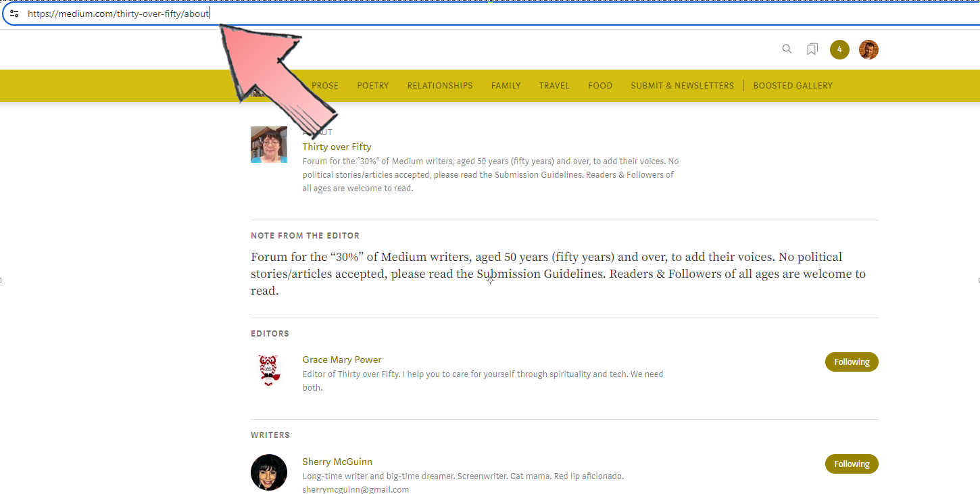Open RELATIONSHIPS navigation tab
This screenshot has height=494, width=980.
point(440,86)
